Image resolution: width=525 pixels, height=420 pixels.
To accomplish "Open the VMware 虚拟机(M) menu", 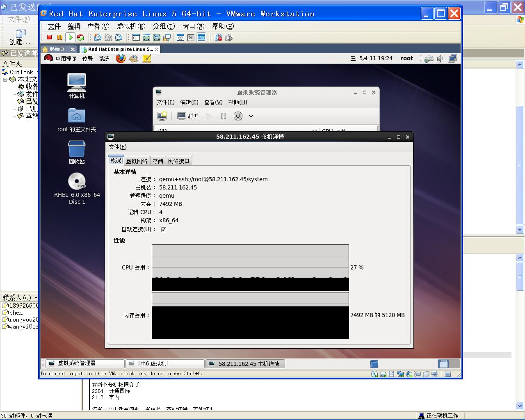I will point(131,26).
